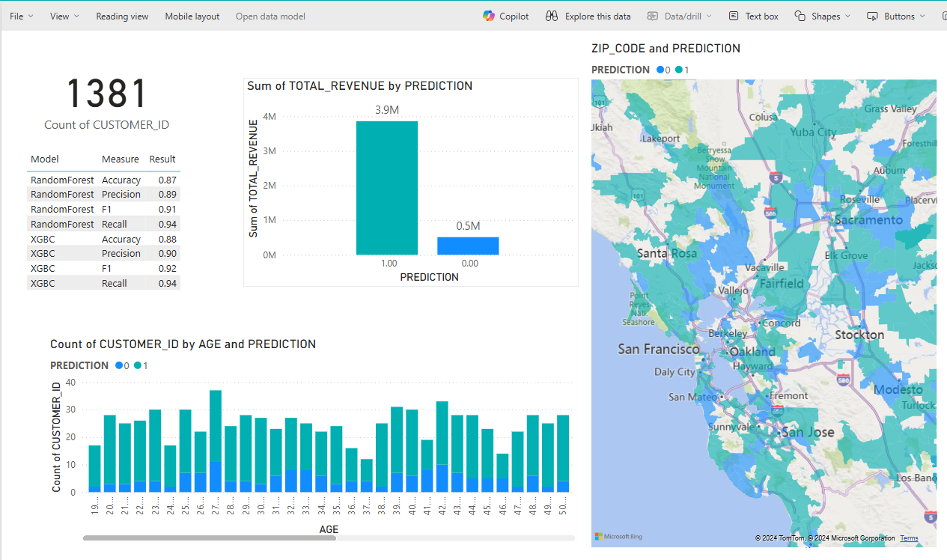Switch to Mobile layout

coord(192,16)
